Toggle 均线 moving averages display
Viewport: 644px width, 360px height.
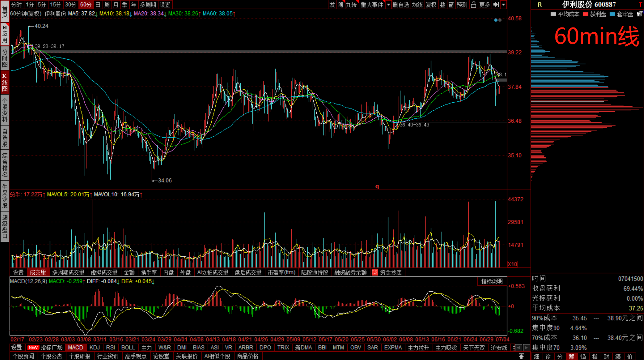click(x=417, y=4)
